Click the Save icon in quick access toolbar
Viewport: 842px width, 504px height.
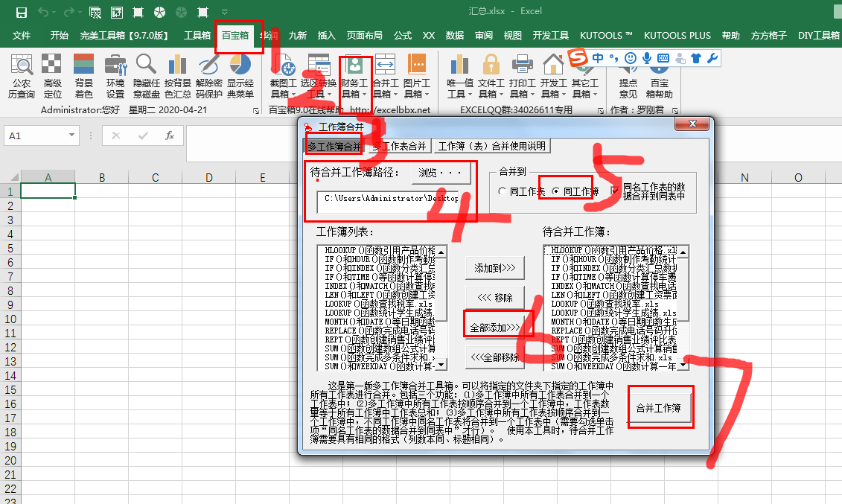click(x=22, y=12)
